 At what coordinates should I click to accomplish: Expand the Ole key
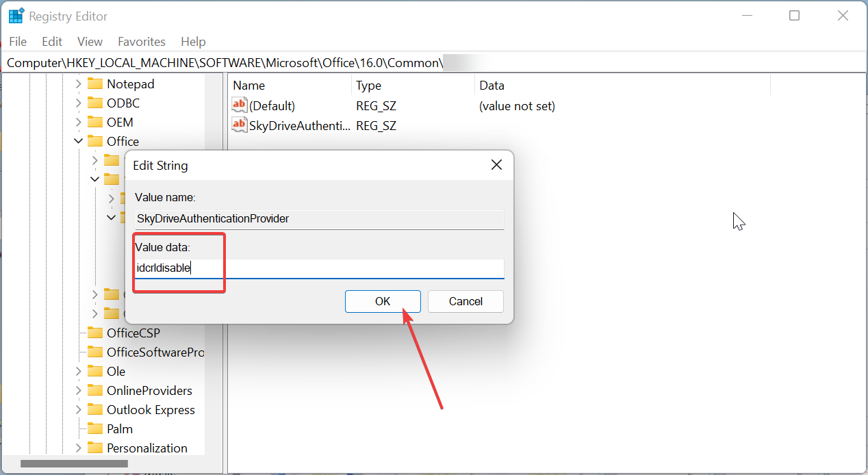tap(78, 372)
